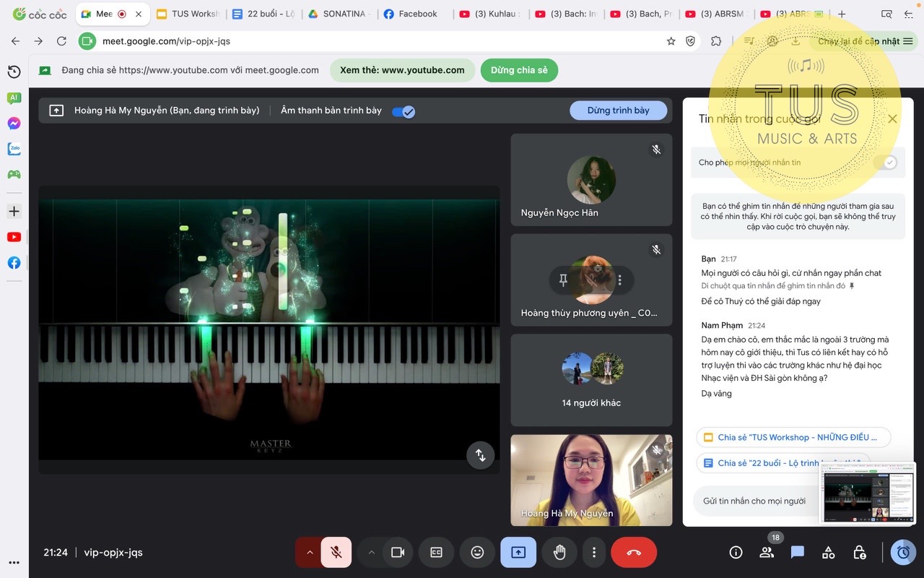Close the in-call messages panel
Viewport: 924px width, 578px height.
pos(892,118)
